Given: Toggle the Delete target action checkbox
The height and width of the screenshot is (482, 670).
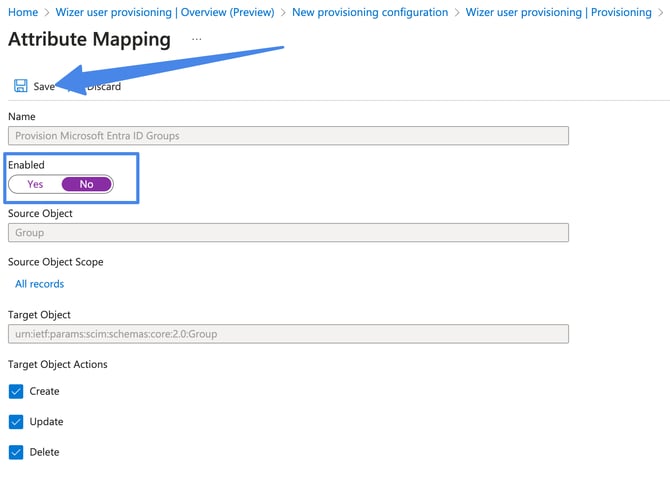Looking at the screenshot, I should tap(16, 452).
